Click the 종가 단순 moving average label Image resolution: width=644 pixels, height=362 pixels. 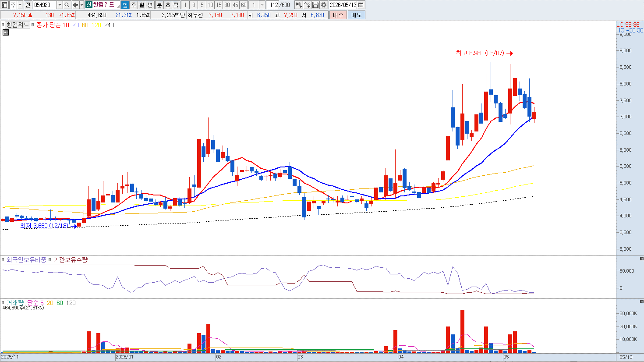click(49, 25)
